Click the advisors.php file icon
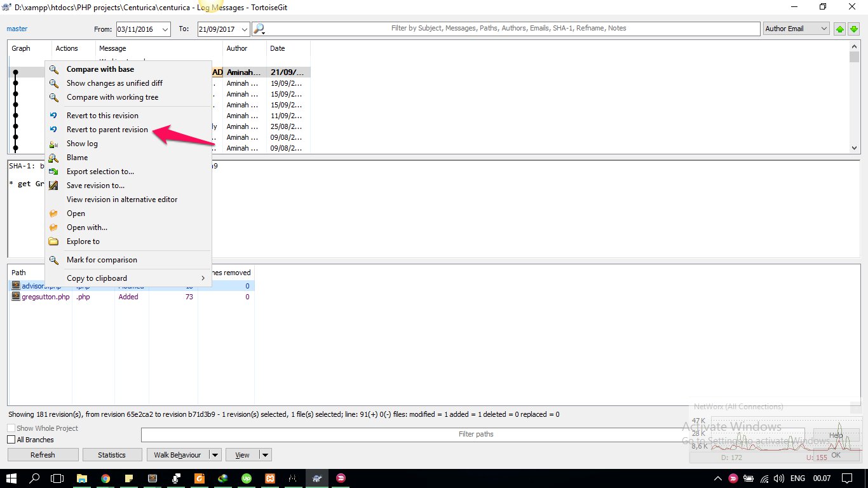868x488 pixels. [x=16, y=286]
